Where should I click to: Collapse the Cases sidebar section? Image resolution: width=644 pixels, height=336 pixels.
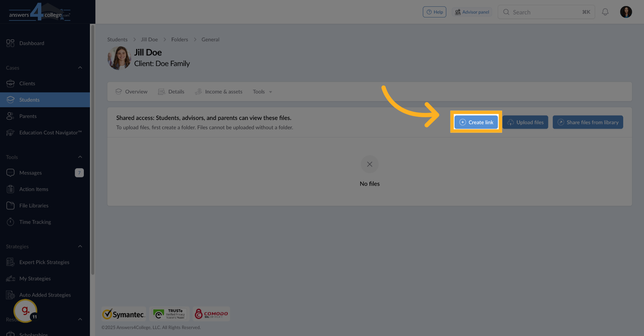[80, 67]
